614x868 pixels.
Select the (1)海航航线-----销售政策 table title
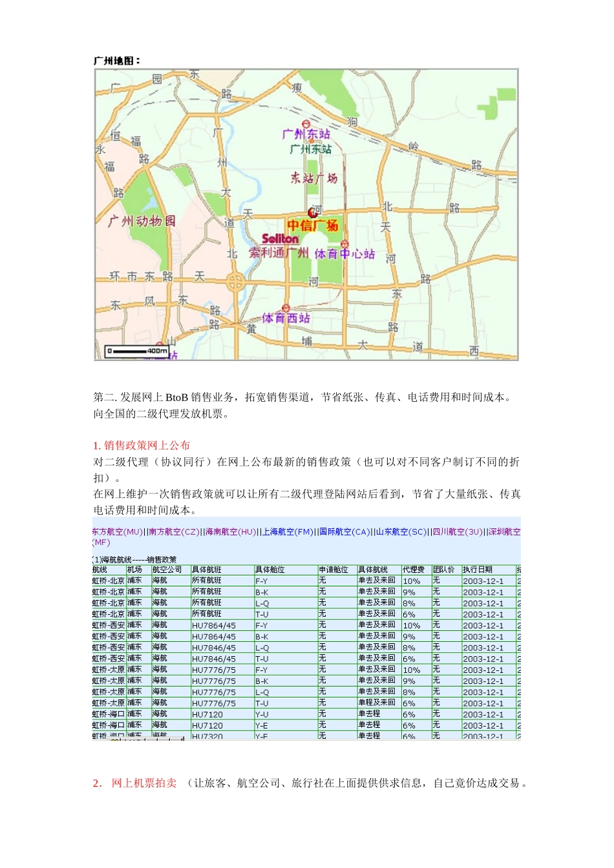click(134, 559)
